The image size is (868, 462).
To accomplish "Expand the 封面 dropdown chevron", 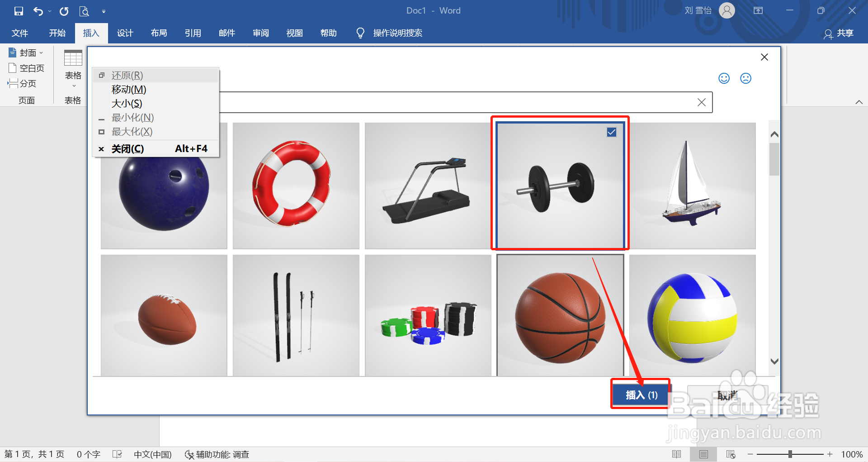I will coord(41,52).
